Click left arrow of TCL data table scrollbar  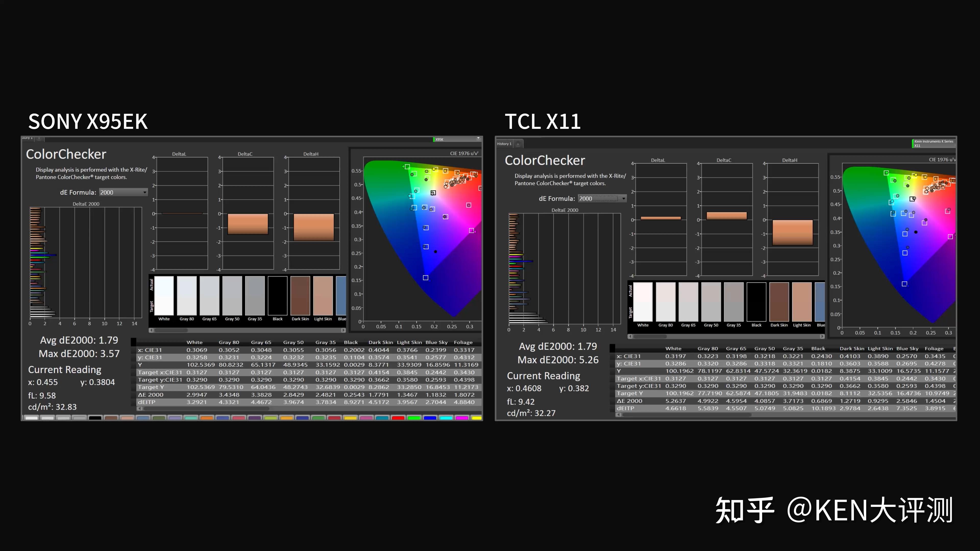pyautogui.click(x=618, y=415)
